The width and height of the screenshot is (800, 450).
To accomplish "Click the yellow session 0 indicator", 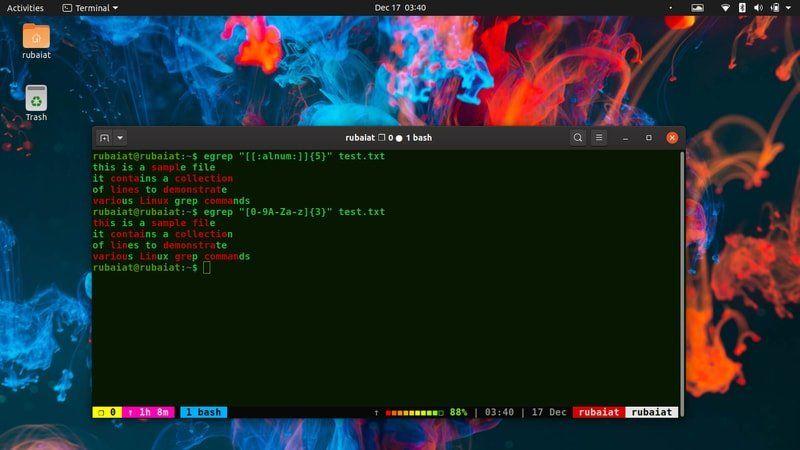I will (x=106, y=412).
